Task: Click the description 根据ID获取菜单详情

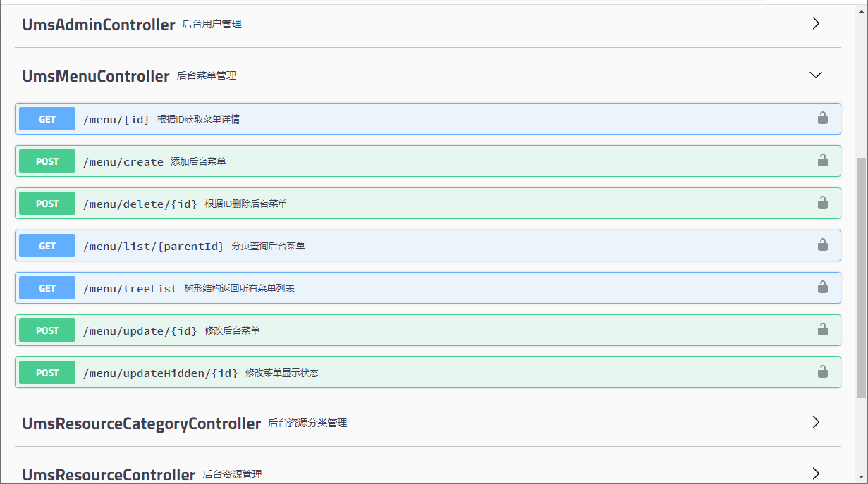Action: (198, 119)
